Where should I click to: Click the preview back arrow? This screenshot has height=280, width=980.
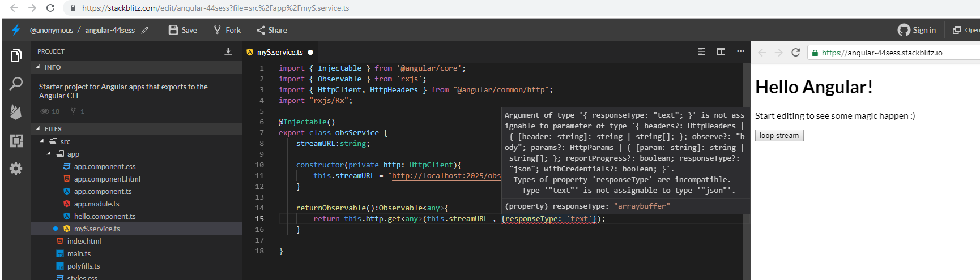(x=762, y=53)
